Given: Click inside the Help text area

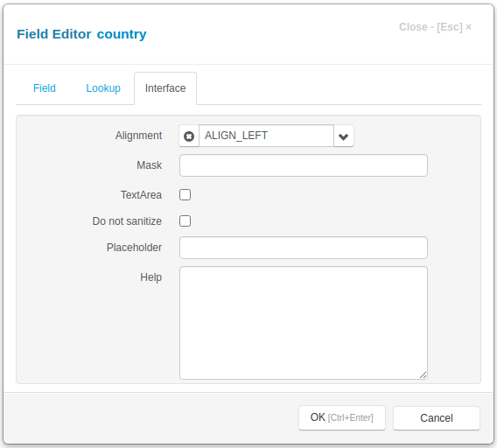Looking at the screenshot, I should coord(304,323).
